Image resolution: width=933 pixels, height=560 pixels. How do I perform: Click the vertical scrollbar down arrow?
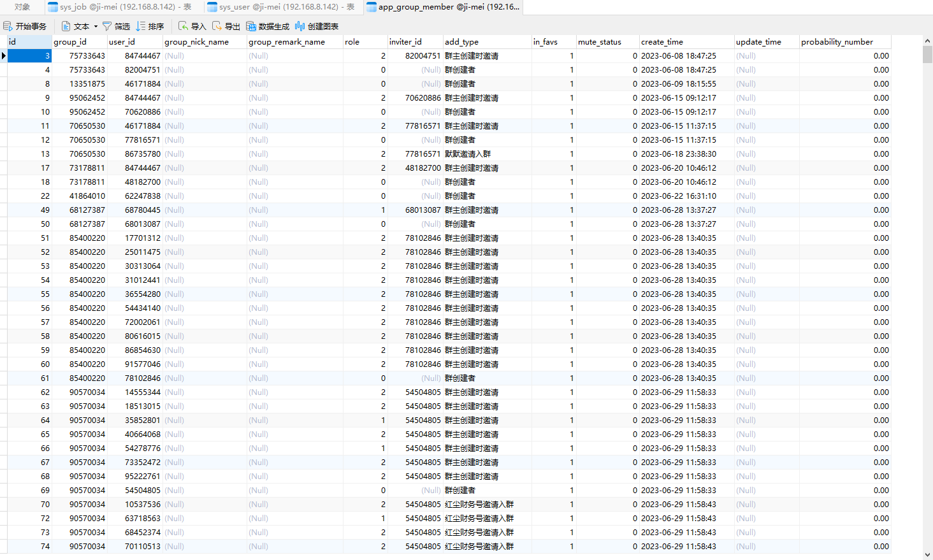(x=927, y=555)
